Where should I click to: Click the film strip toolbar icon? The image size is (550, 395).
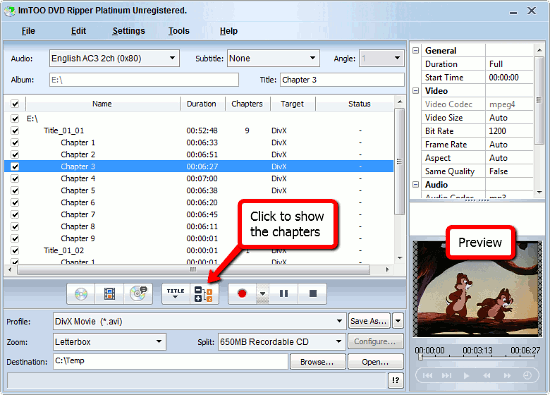[109, 294]
